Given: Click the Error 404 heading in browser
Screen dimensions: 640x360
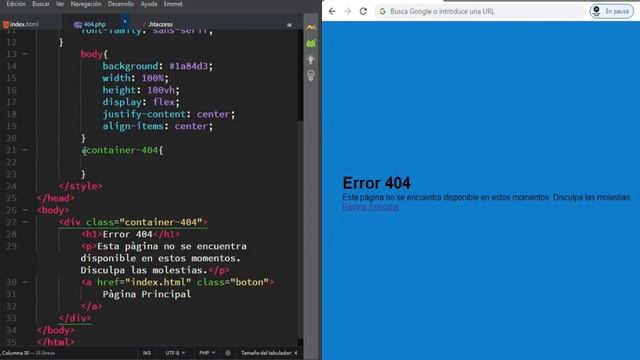Looking at the screenshot, I should [x=376, y=183].
